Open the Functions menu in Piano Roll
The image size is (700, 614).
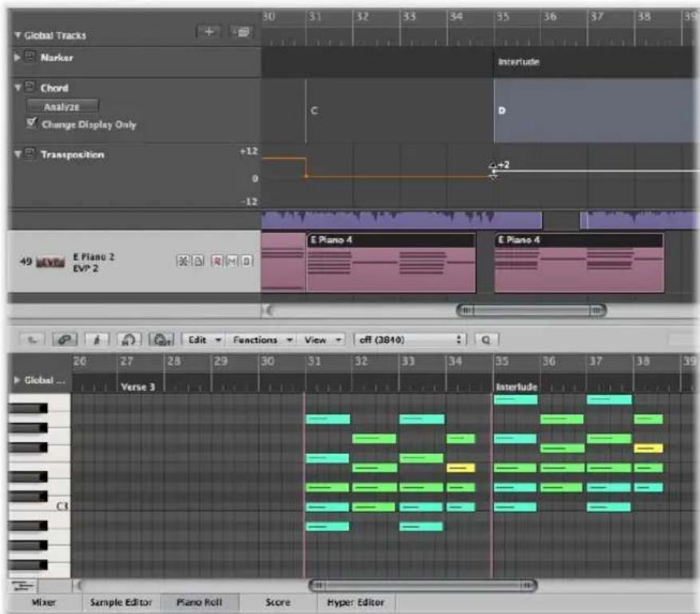(262, 341)
